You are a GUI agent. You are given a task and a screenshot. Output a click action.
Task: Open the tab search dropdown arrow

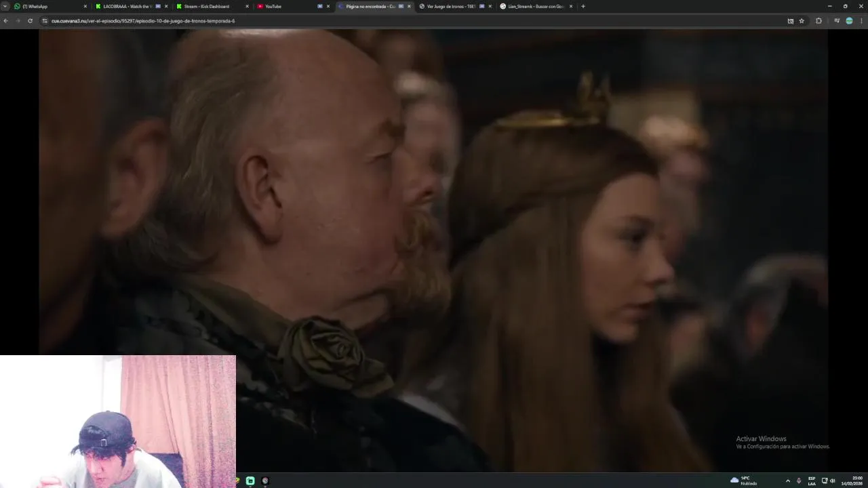pyautogui.click(x=5, y=6)
